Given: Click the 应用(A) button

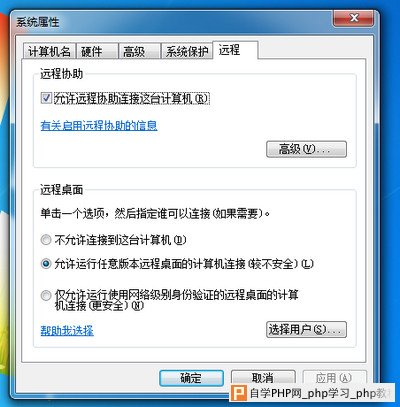Looking at the screenshot, I should click(x=334, y=378).
